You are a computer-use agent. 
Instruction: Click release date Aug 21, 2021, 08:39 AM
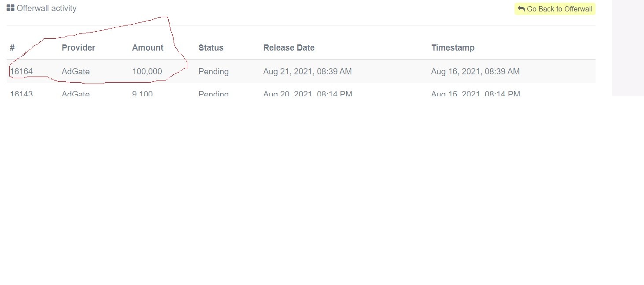coord(307,71)
